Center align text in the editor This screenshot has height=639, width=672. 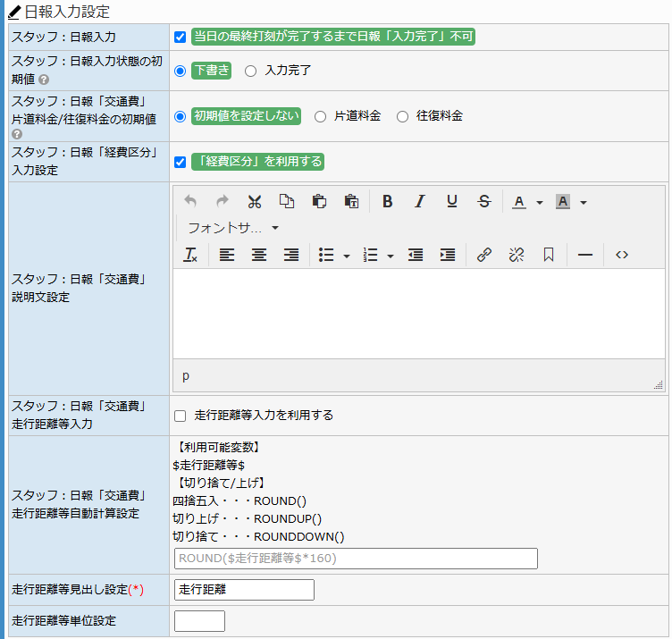pyautogui.click(x=259, y=255)
